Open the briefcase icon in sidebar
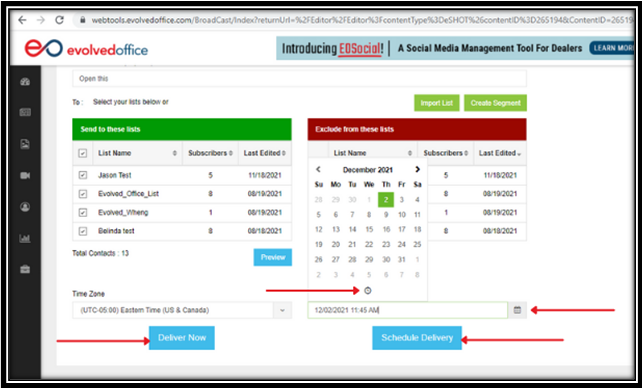 25,269
